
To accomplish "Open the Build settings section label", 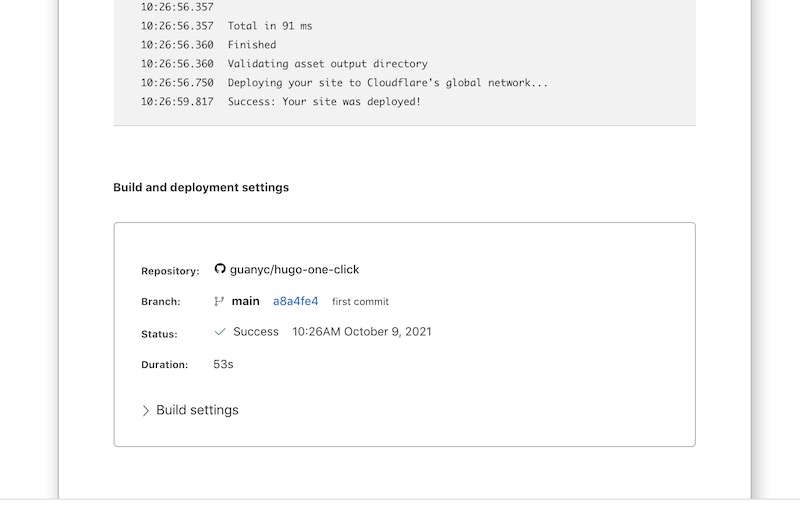I will 197,410.
